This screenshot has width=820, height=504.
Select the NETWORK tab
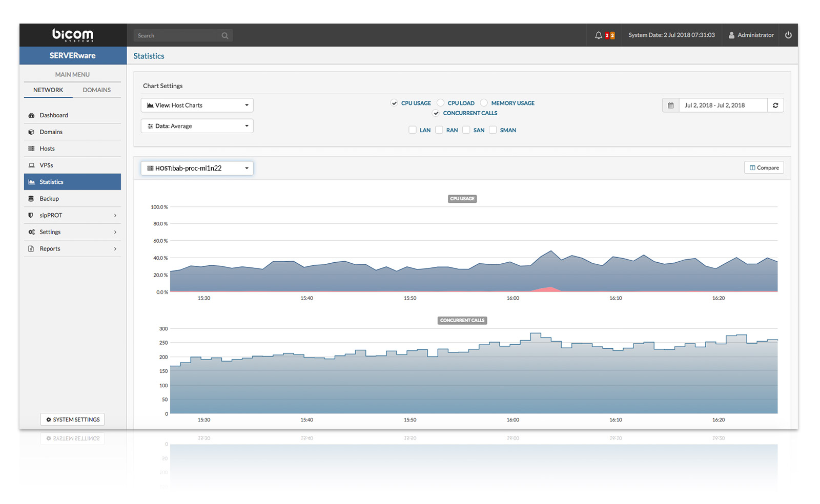point(48,90)
